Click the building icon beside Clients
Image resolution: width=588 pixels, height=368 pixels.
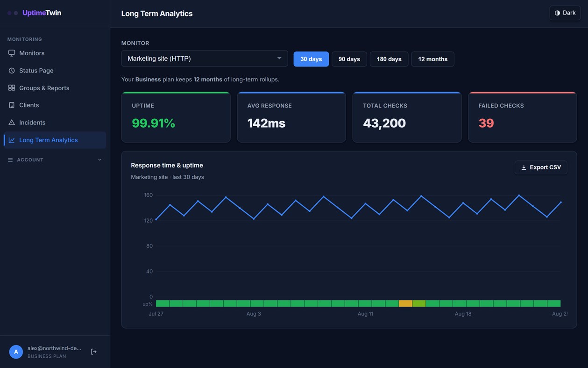point(12,105)
